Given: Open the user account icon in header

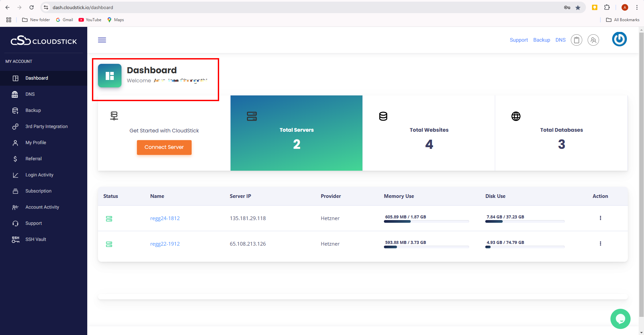Looking at the screenshot, I should [x=593, y=40].
